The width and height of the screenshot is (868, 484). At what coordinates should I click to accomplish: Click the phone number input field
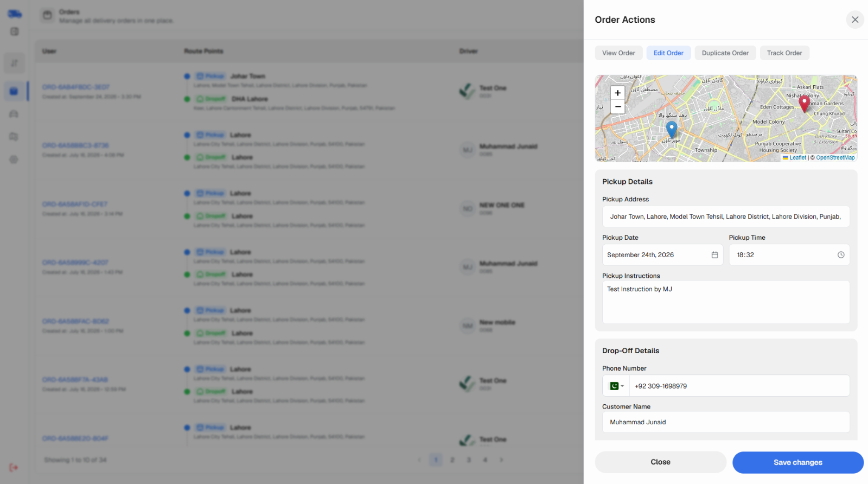pyautogui.click(x=740, y=386)
